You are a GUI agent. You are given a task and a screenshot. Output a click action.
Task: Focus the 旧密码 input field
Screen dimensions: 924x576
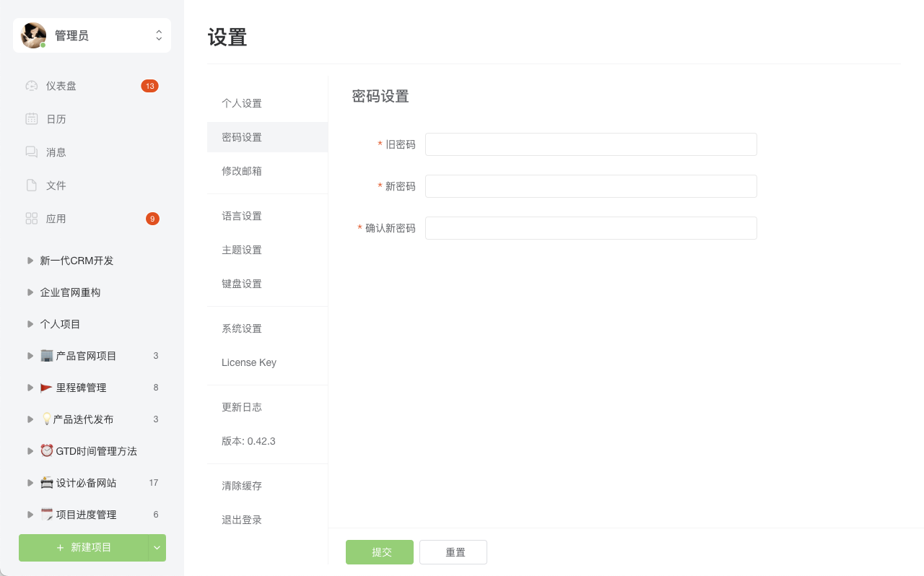point(591,144)
